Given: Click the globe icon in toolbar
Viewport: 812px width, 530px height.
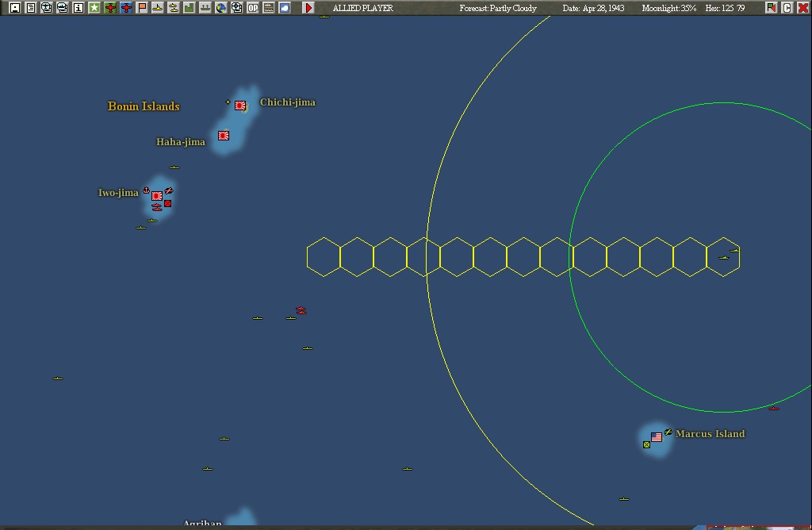Looking at the screenshot, I should coord(221,8).
